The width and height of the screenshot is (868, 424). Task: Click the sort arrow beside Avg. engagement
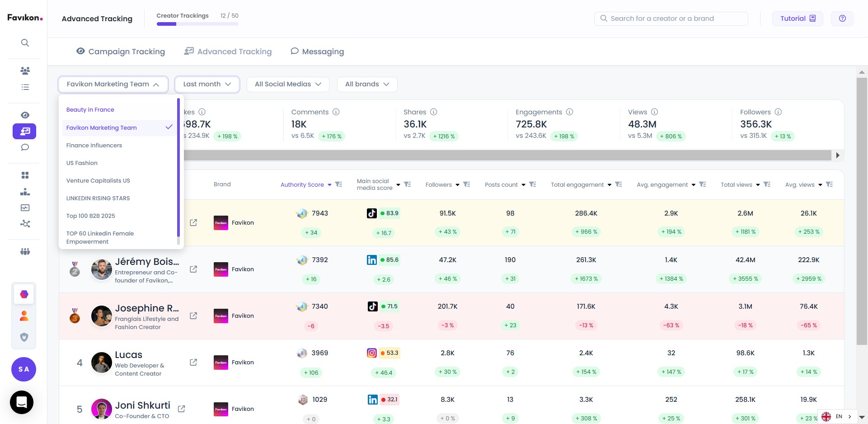click(693, 185)
